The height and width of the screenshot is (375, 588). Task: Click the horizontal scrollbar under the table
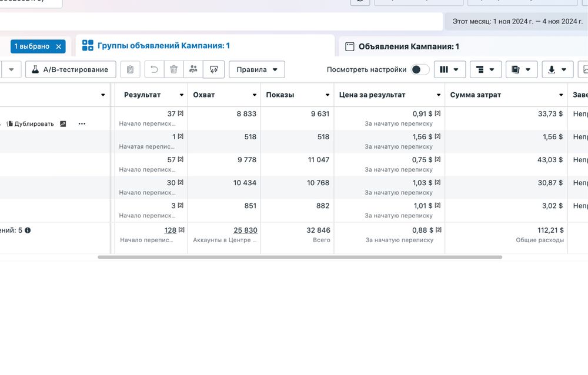point(300,257)
